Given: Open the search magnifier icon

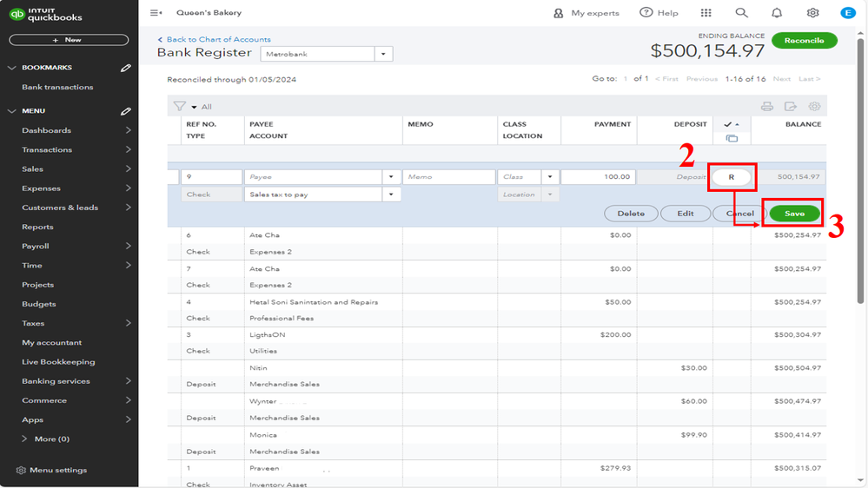Looking at the screenshot, I should pos(741,13).
